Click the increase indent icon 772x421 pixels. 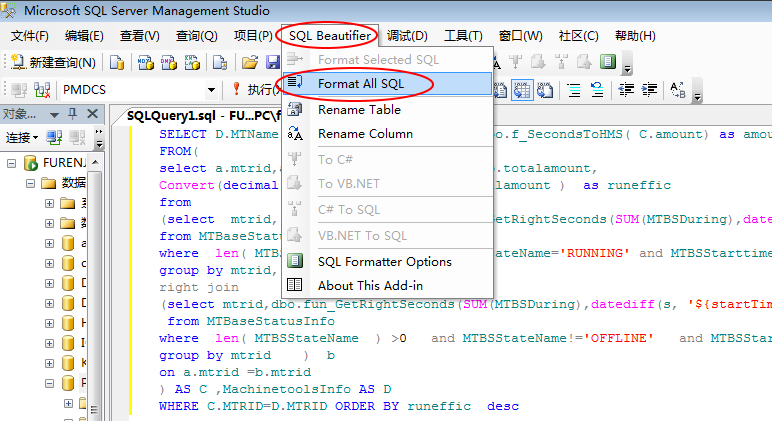649,90
